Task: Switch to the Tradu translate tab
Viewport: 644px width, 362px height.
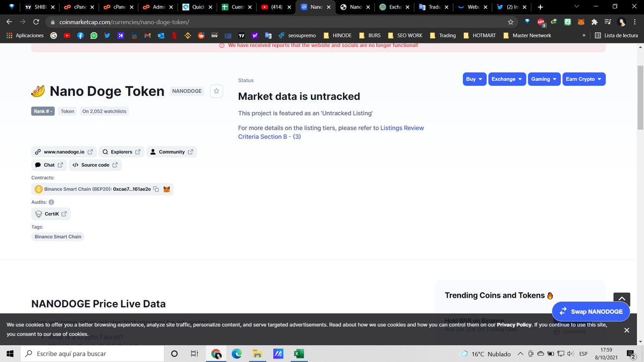Action: (x=433, y=8)
